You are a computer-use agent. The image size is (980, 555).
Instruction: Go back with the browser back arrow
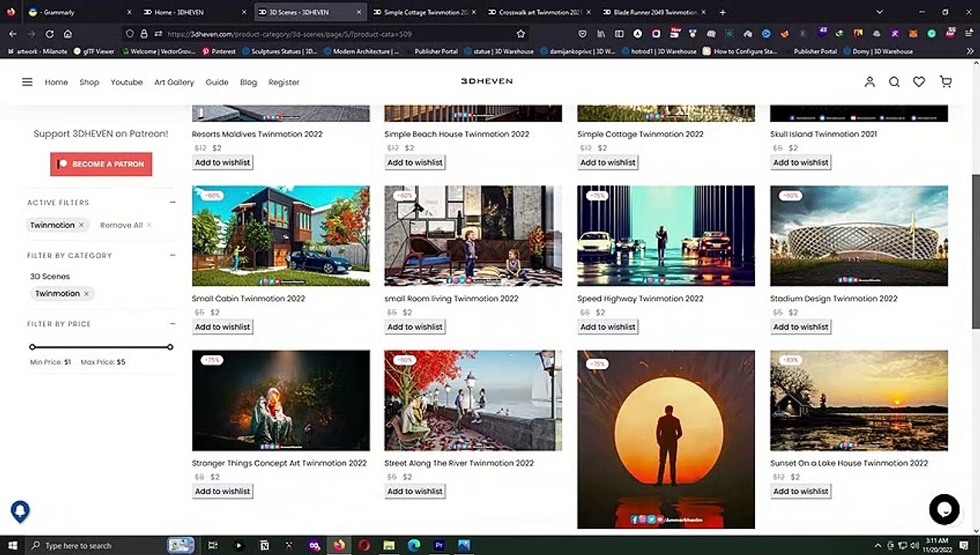12,34
